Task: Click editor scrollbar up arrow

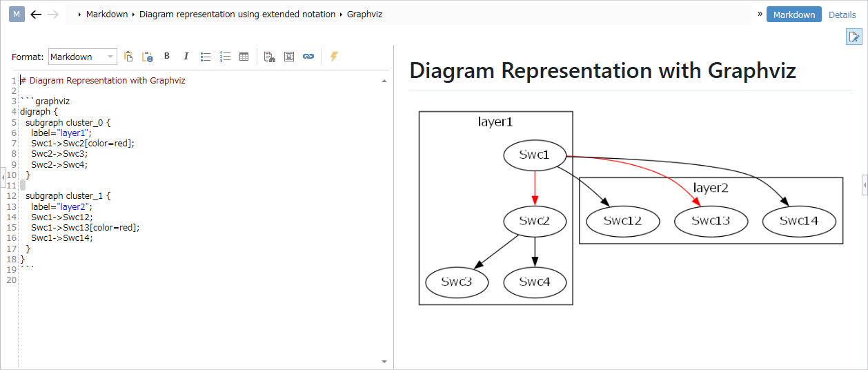Action: coord(384,81)
